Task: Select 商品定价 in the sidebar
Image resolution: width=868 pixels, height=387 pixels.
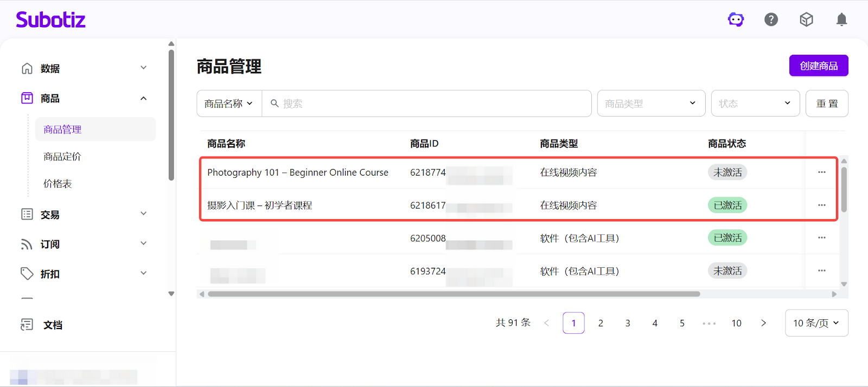Action: (x=62, y=157)
